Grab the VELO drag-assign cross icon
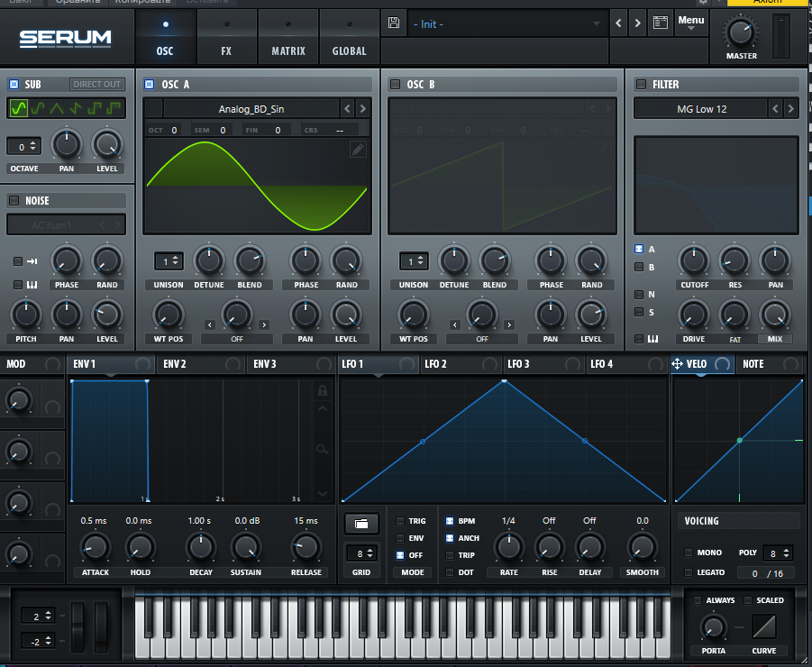 coord(677,364)
